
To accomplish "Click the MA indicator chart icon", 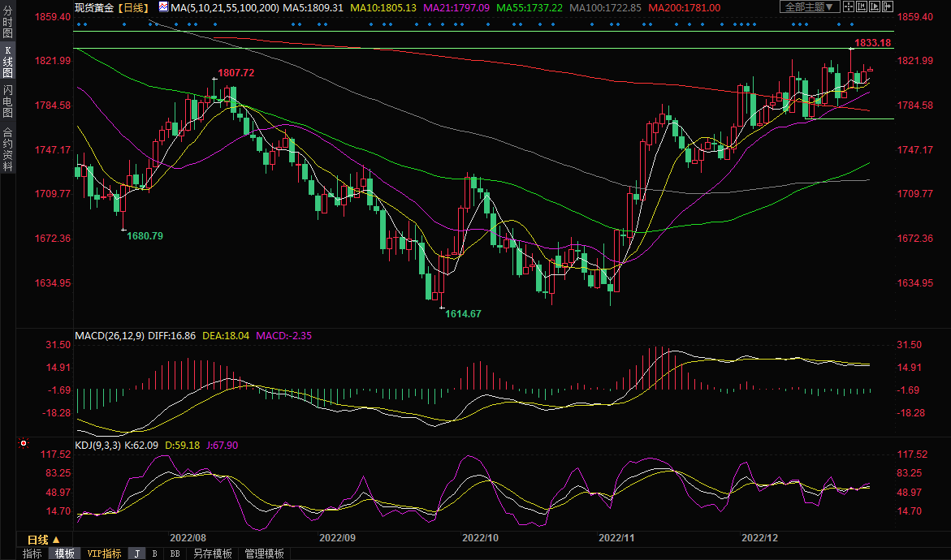I will click(x=163, y=7).
